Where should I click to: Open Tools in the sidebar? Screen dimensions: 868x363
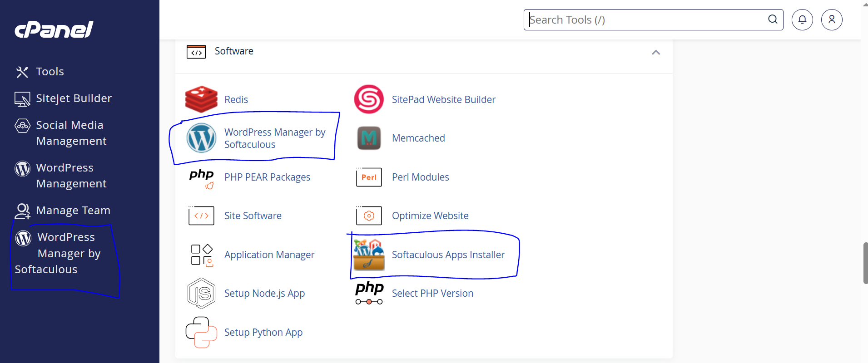pos(50,72)
